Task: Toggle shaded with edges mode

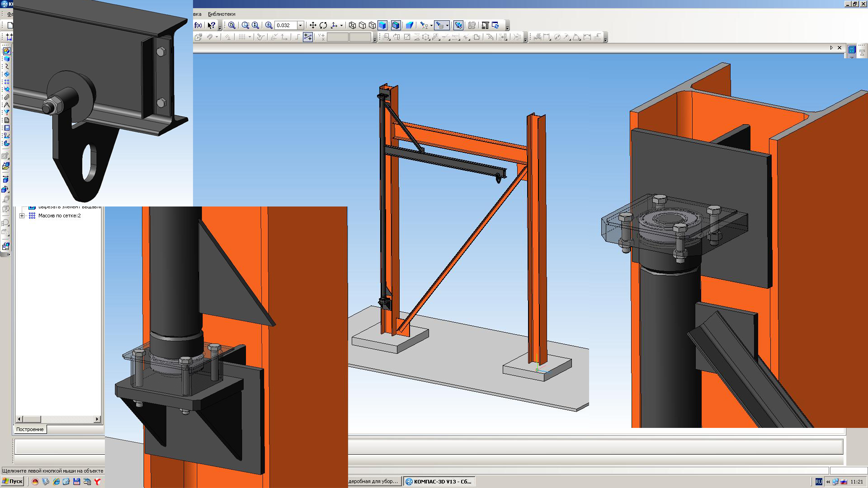Action: click(396, 25)
